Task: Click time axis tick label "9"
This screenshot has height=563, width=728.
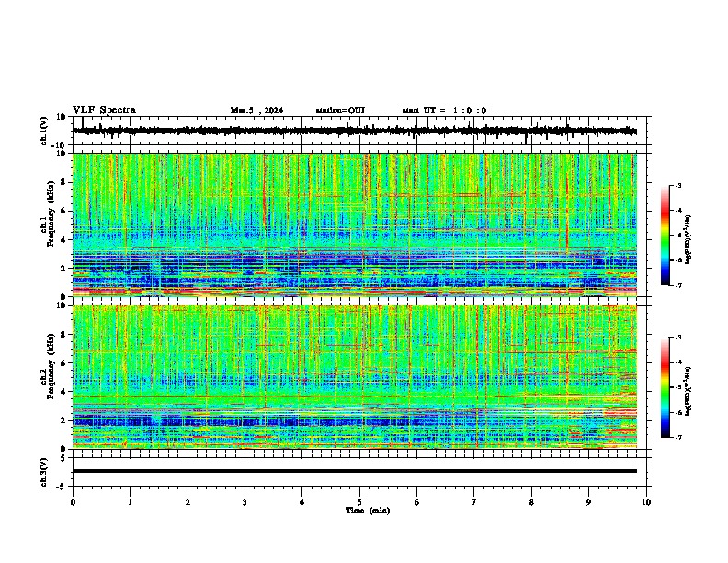Action: click(x=588, y=502)
